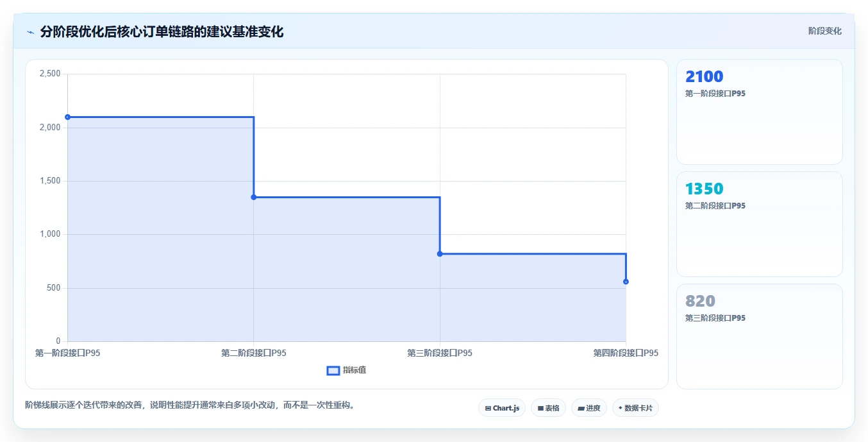Click the y-axis value 2,000
The width and height of the screenshot is (868, 442).
pos(50,127)
